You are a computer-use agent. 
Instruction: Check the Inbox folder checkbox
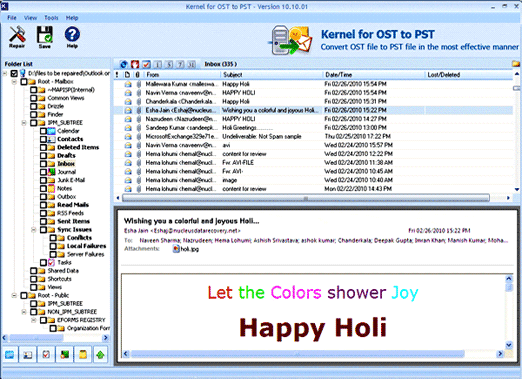coord(43,164)
